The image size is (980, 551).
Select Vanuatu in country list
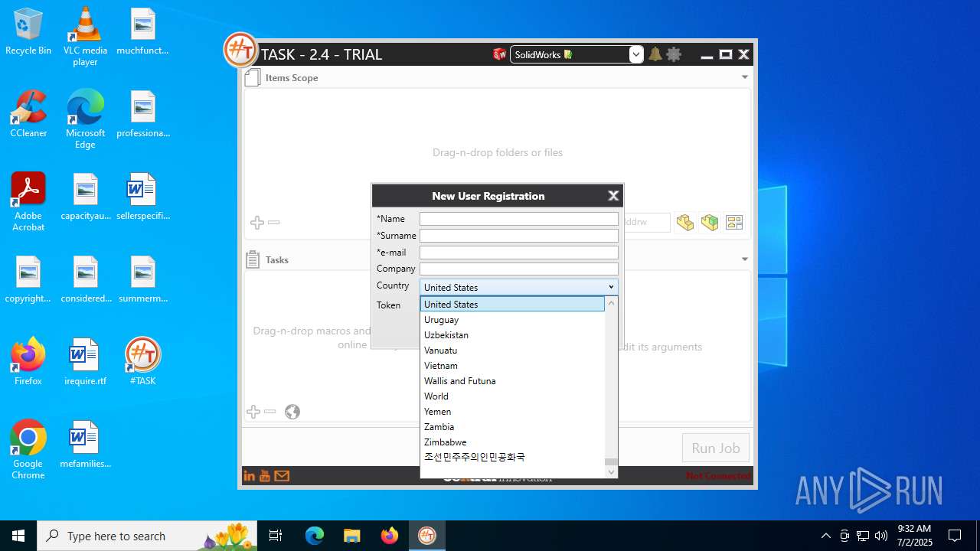tap(512, 350)
